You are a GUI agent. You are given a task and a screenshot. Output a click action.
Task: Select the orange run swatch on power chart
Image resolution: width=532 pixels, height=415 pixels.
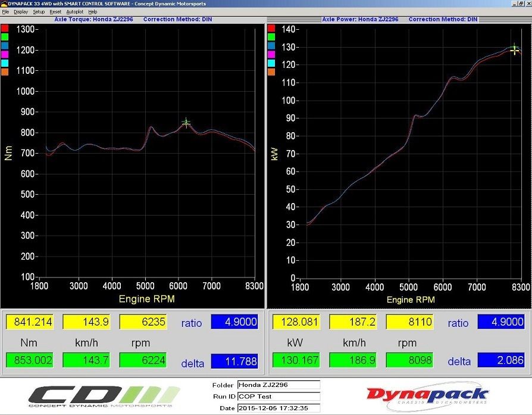(271, 71)
